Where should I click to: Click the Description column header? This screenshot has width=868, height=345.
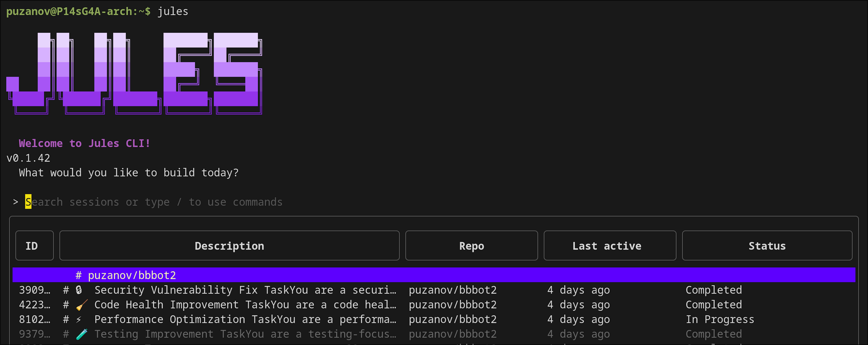(229, 246)
